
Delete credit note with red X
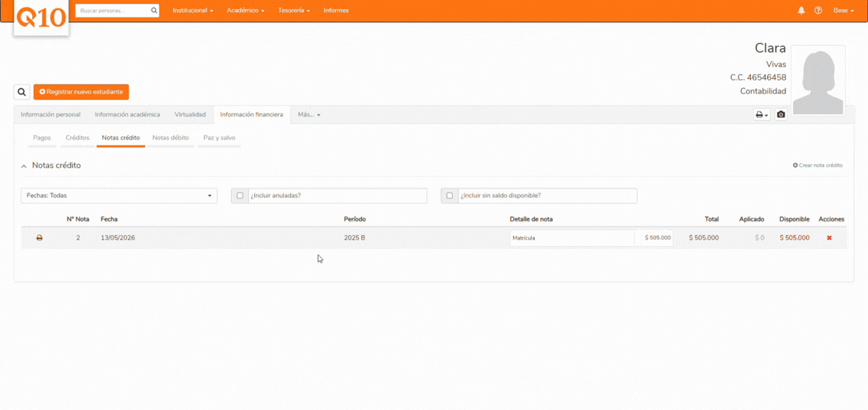(x=829, y=238)
